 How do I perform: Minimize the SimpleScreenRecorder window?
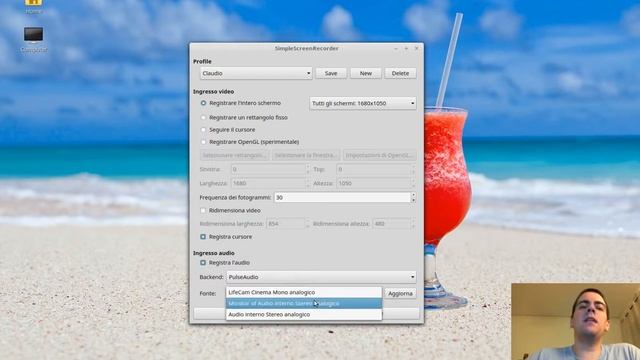click(x=396, y=49)
